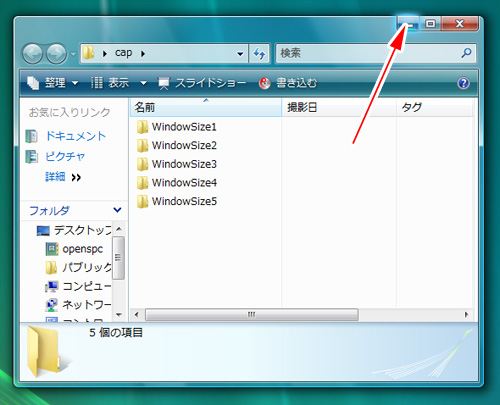Click the file list horizontal scrollbar thumb

click(252, 314)
